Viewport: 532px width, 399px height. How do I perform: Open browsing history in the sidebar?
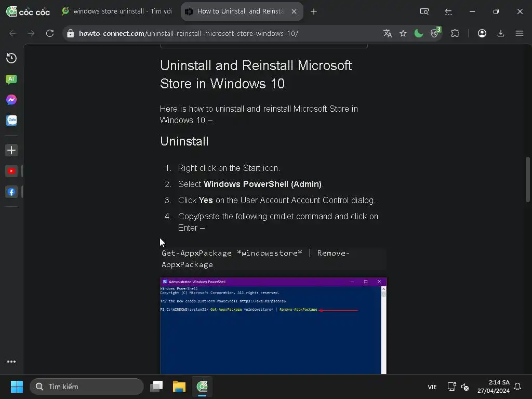pos(11,58)
